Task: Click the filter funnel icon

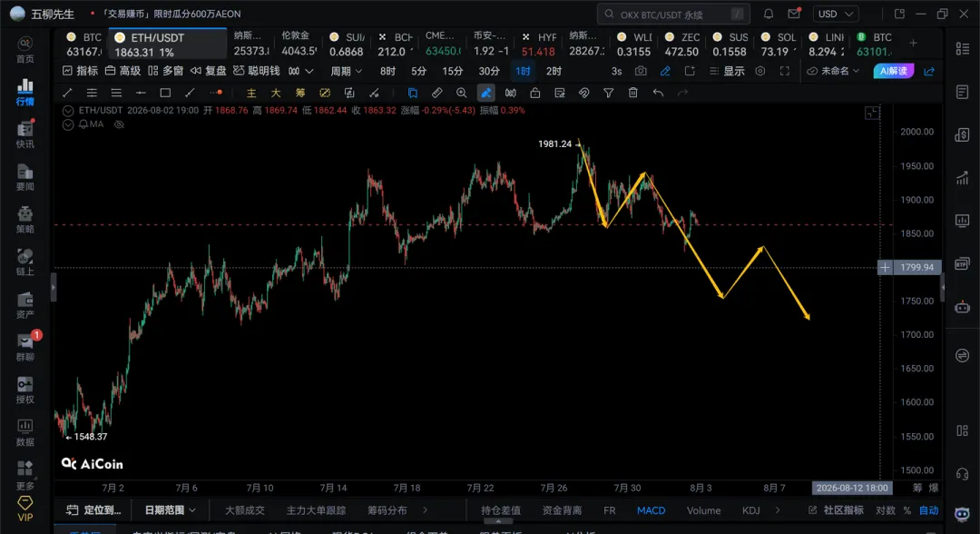Action: (x=608, y=93)
